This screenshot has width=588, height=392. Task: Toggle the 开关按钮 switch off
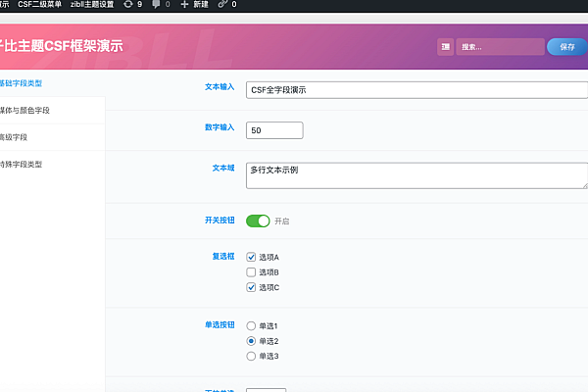tap(258, 220)
